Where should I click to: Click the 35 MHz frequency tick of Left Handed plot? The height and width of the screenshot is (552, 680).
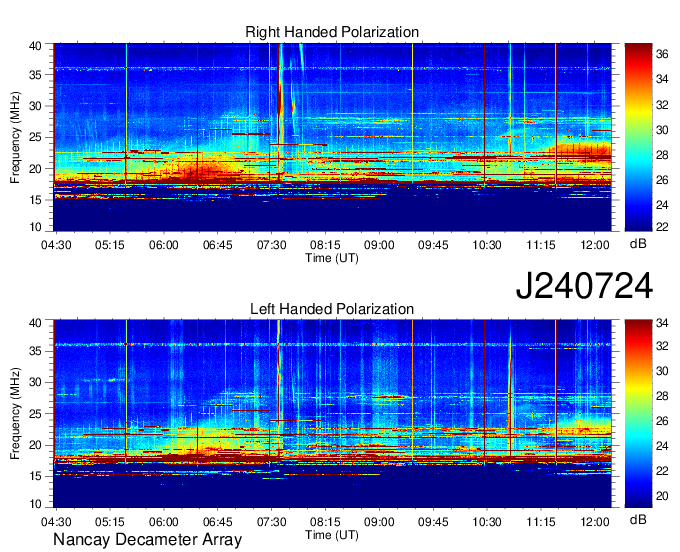coord(35,351)
